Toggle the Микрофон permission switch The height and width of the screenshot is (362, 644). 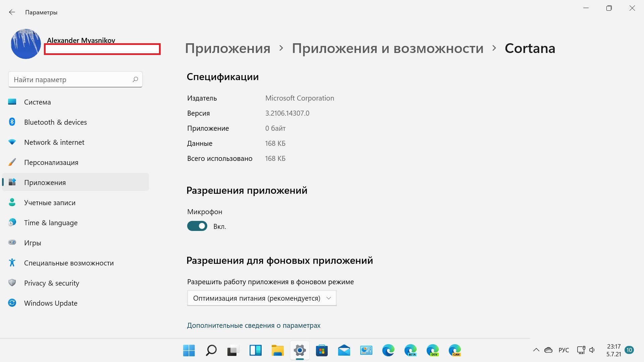click(x=197, y=226)
